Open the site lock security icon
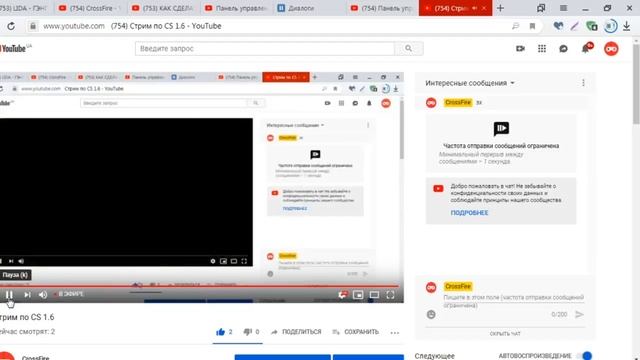 (x=33, y=26)
